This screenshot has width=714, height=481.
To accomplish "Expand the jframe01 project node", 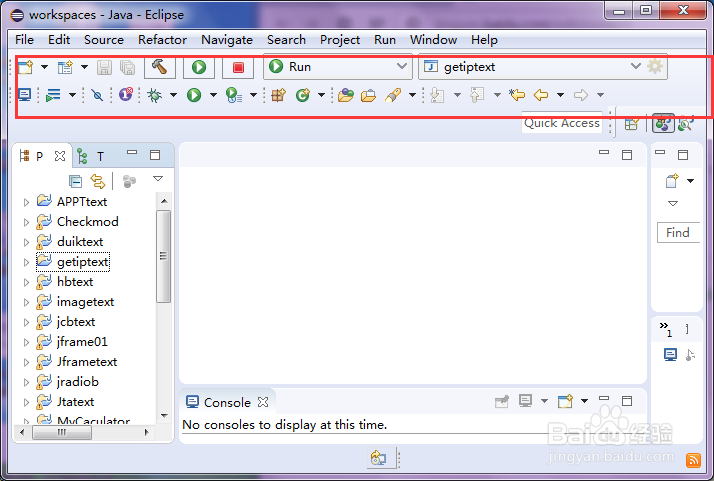I will coord(26,343).
